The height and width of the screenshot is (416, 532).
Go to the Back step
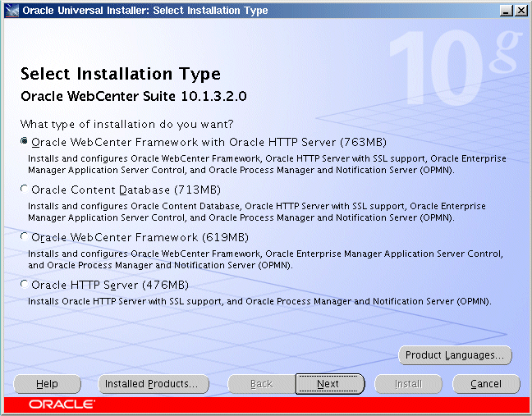click(x=261, y=384)
